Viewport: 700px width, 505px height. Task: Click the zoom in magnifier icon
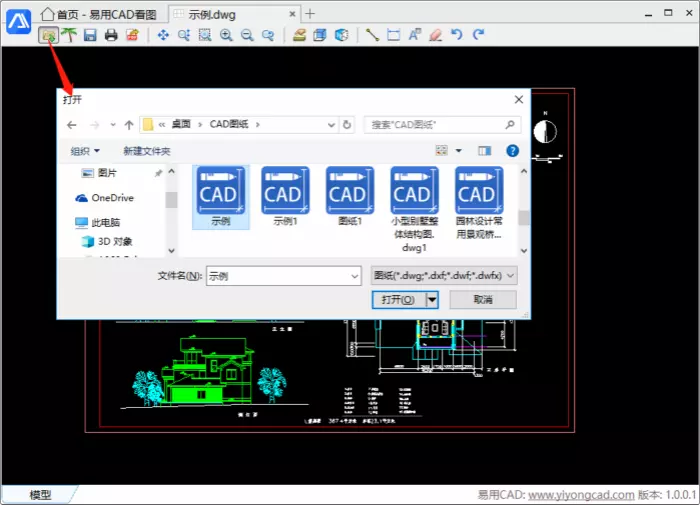(226, 35)
